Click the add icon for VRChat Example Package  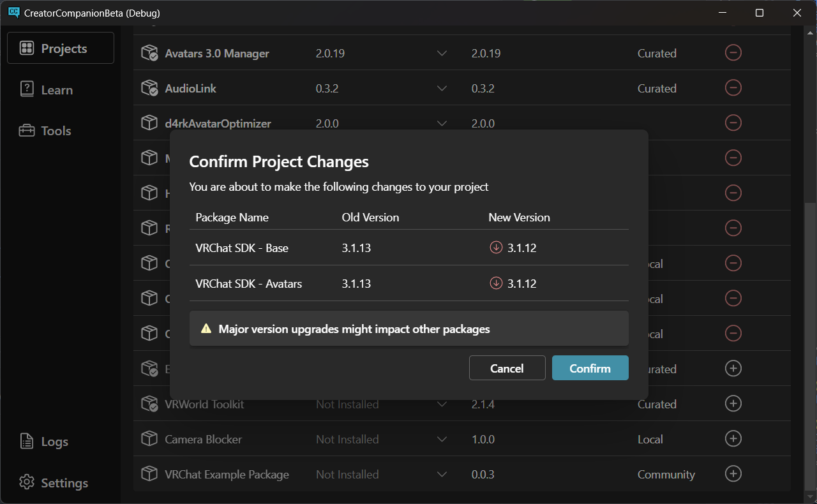pos(733,474)
